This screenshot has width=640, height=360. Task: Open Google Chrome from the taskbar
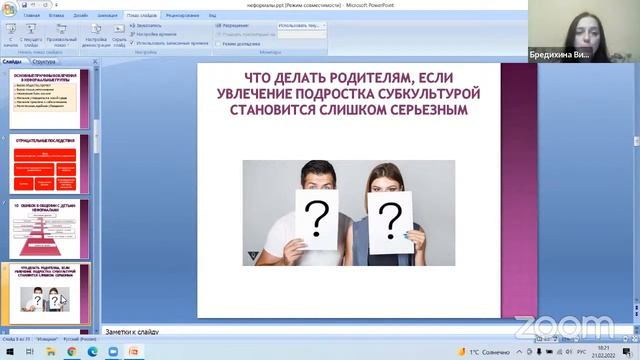[x=72, y=351]
